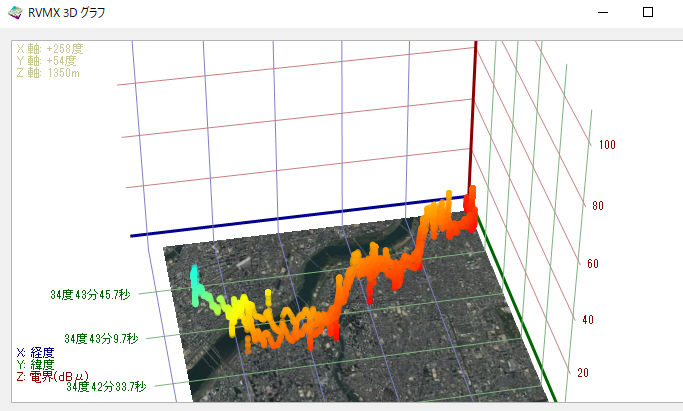Click the 100 tick on Z scale
This screenshot has height=411, width=683.
(x=607, y=145)
